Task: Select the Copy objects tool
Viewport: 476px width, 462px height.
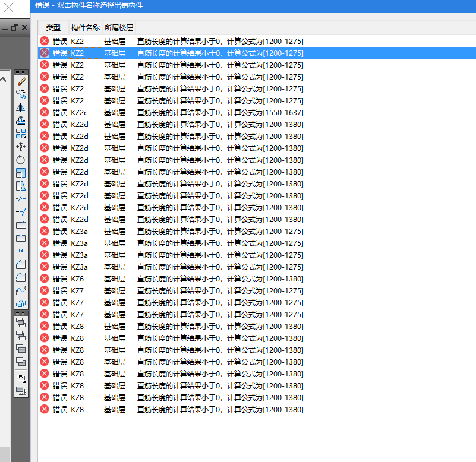Action: click(x=21, y=94)
